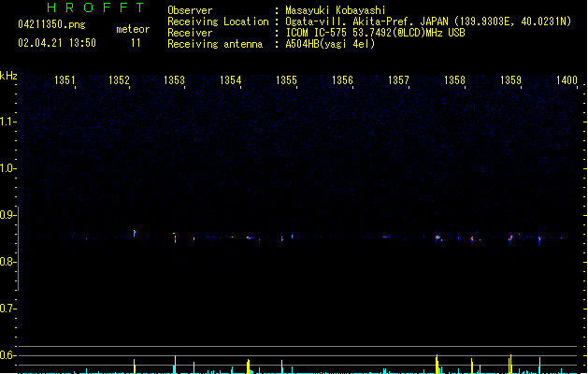Click the meteor echo just before 1359

510,237
